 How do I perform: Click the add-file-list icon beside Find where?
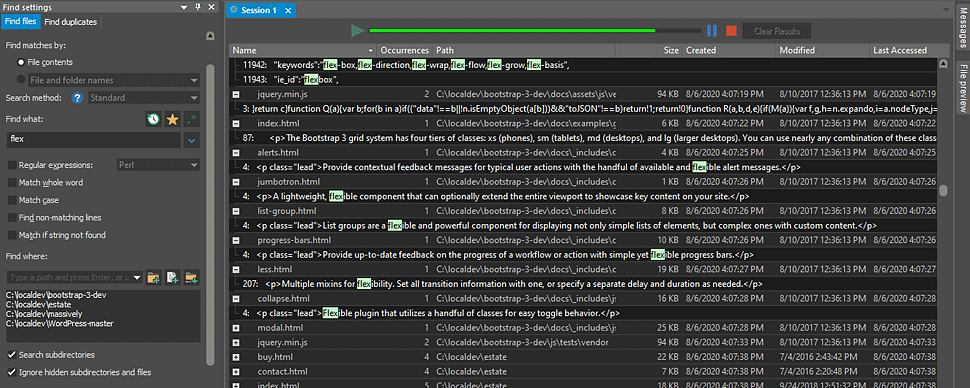click(173, 278)
